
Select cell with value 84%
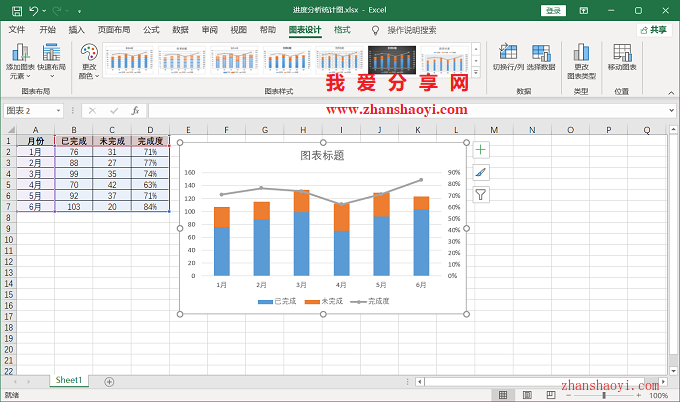tap(150, 206)
